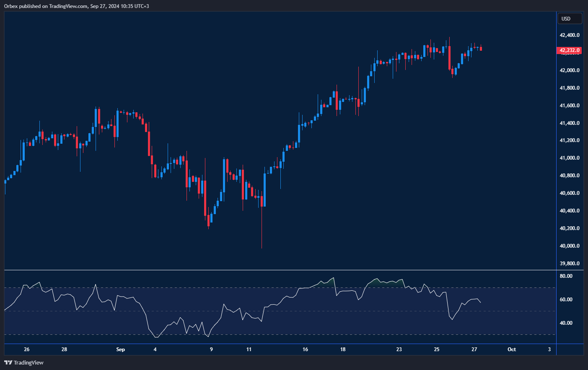The image size is (588, 370).
Task: Click the 40.00 RSI scale label
Action: [x=566, y=323]
